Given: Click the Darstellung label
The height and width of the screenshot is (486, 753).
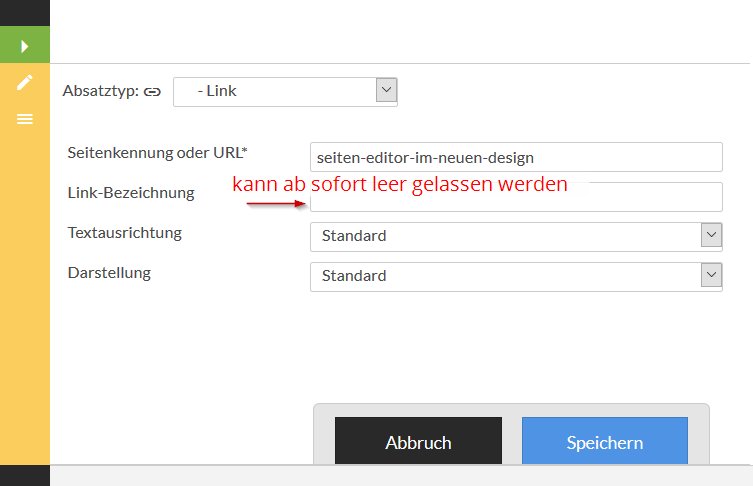Looking at the screenshot, I should (109, 273).
